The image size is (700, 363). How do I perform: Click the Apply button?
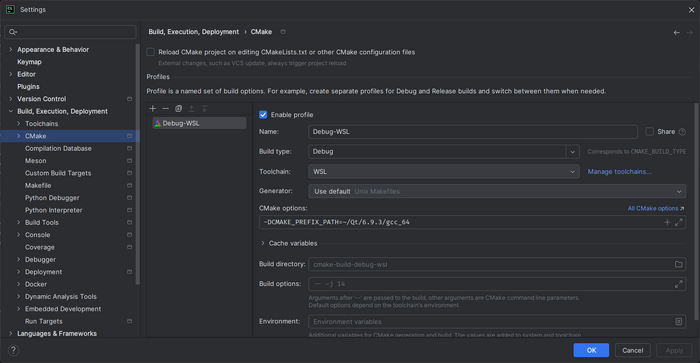[x=674, y=350]
